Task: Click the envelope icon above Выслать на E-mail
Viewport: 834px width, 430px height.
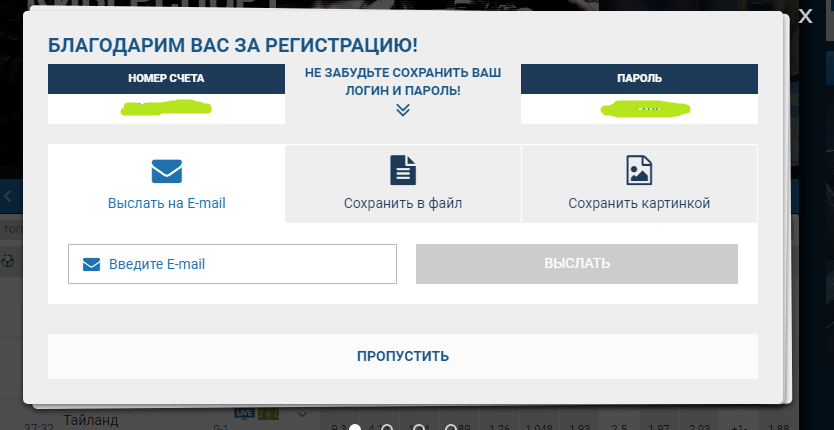Action: 166,170
